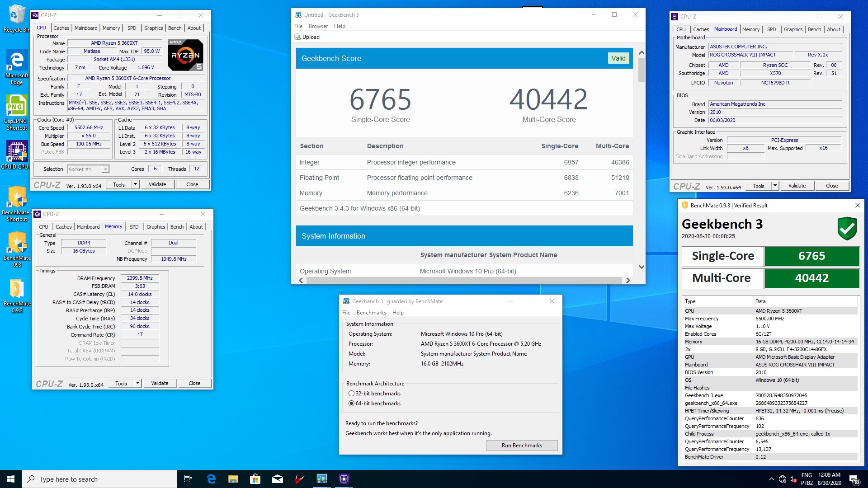Screen dimensions: 868x488
Task: Open File menu in Geekbench 3 window
Action: coord(298,26)
